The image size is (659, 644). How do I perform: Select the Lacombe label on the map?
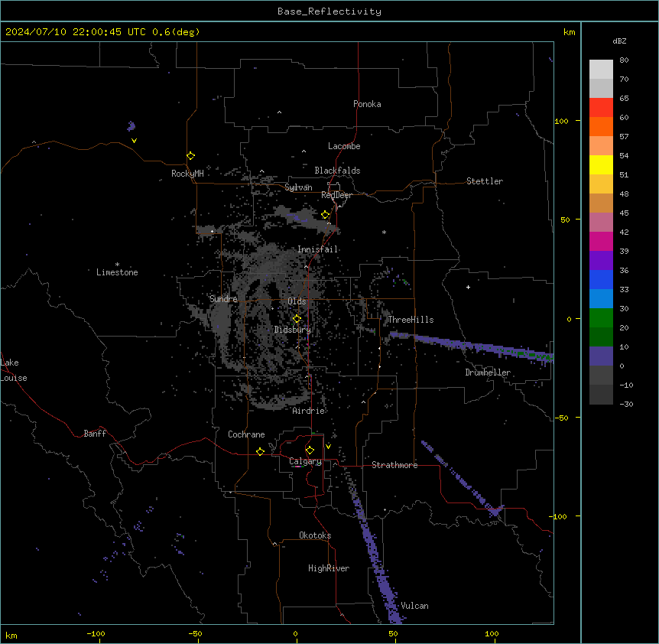coord(344,146)
